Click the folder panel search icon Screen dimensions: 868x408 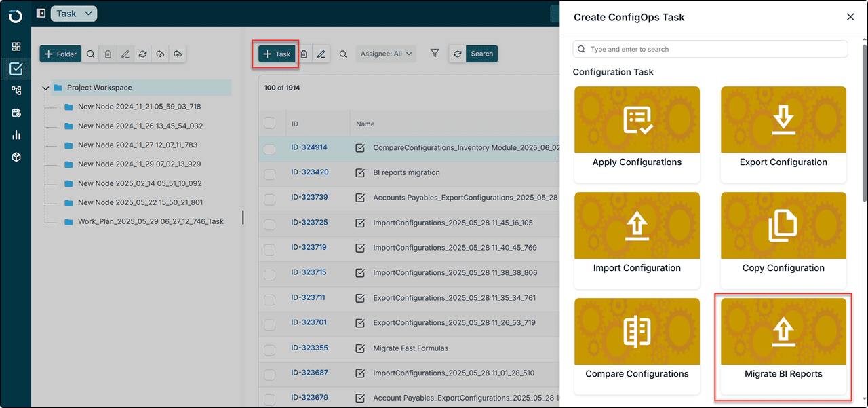coord(90,54)
